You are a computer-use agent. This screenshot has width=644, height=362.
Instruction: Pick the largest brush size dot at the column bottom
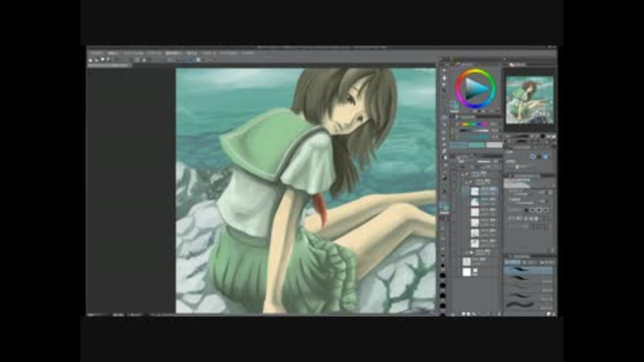(443, 306)
